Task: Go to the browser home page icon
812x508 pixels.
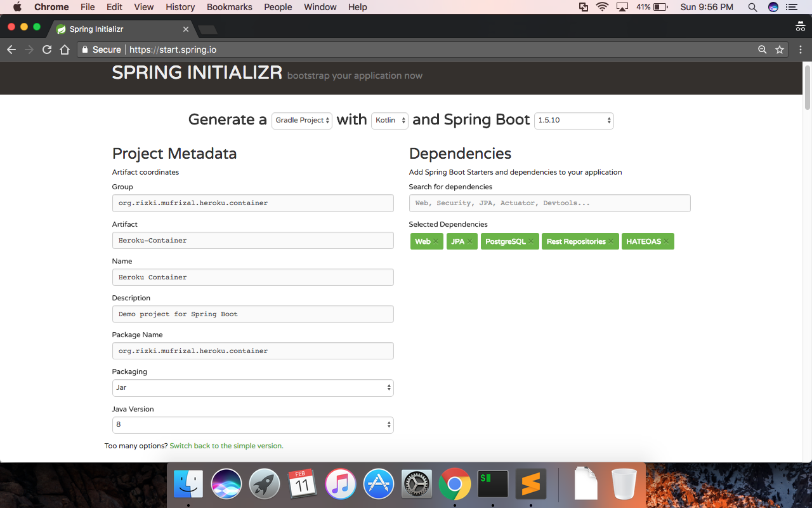Action: coord(65,50)
